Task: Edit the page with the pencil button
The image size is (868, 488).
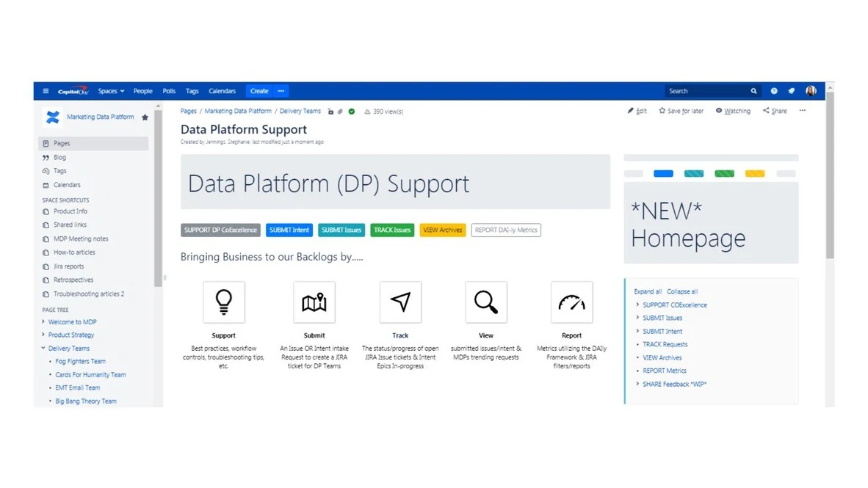Action: tap(637, 112)
